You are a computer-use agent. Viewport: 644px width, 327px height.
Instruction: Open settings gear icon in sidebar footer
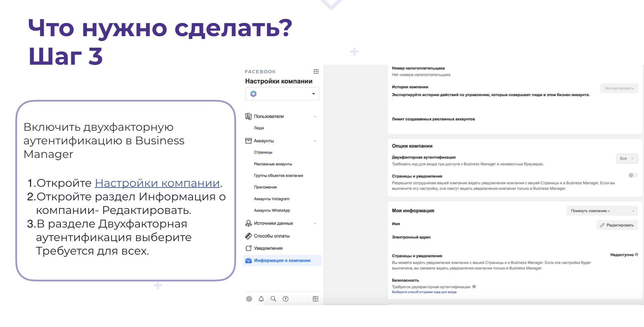[x=249, y=299]
